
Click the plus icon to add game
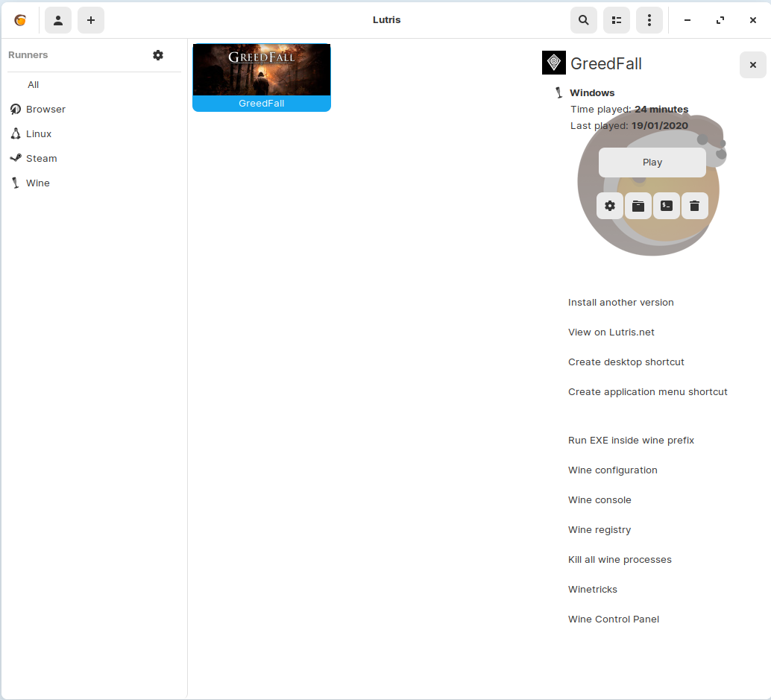(x=91, y=20)
